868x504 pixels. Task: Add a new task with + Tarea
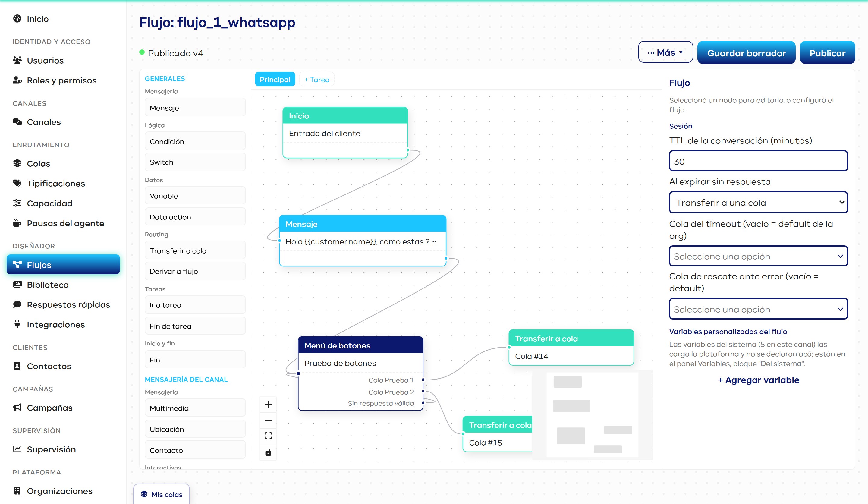pos(316,80)
